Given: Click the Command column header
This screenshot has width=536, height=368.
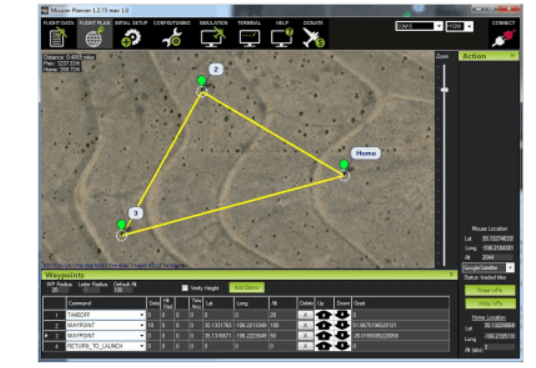Looking at the screenshot, I should (x=106, y=303).
